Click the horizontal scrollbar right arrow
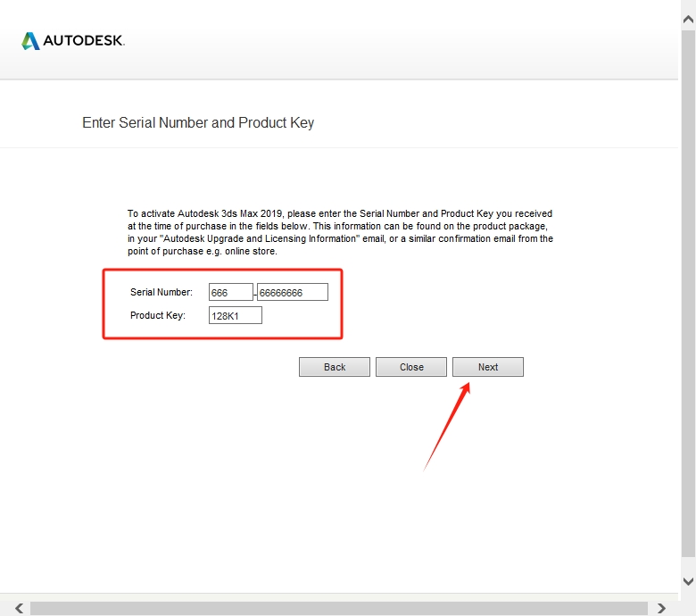 point(661,608)
